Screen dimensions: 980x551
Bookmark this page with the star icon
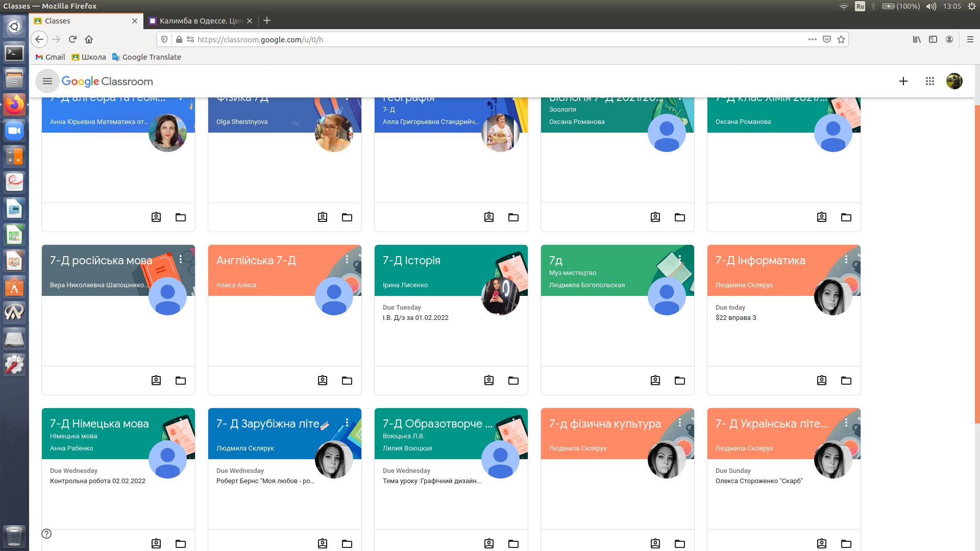(x=841, y=39)
